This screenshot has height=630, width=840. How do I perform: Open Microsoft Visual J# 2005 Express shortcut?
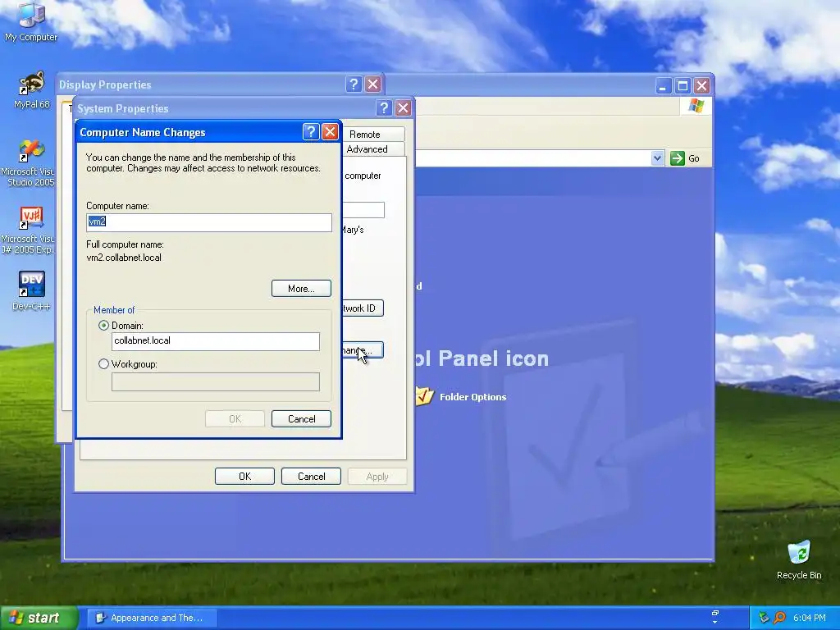tap(30, 231)
